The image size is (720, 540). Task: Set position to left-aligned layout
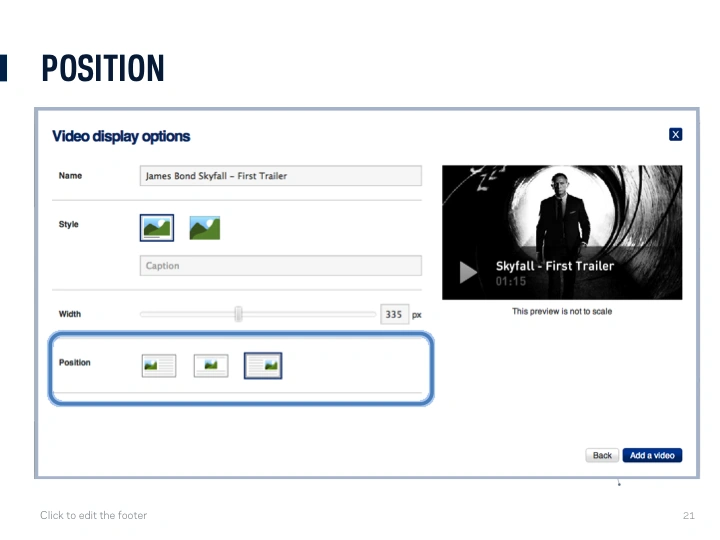click(x=159, y=366)
